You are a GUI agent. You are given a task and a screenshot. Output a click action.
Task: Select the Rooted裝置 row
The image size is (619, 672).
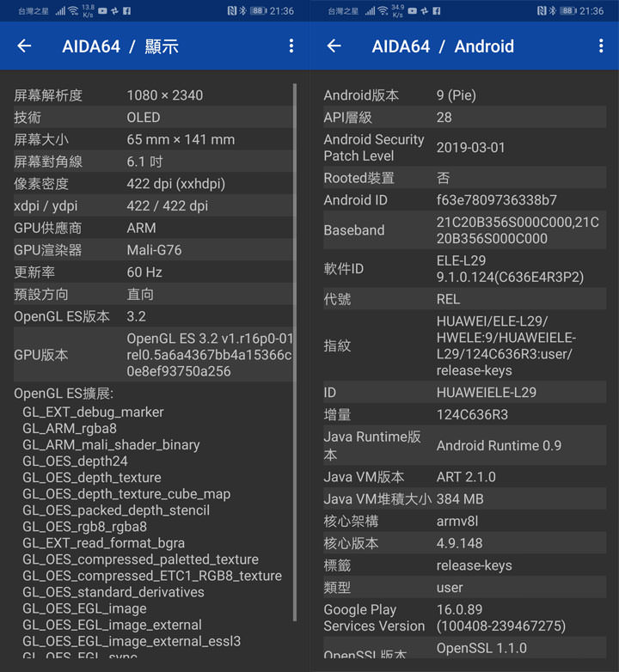click(x=464, y=177)
